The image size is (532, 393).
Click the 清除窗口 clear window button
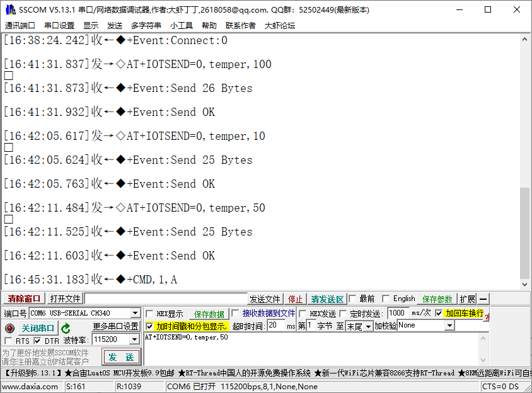[23, 299]
